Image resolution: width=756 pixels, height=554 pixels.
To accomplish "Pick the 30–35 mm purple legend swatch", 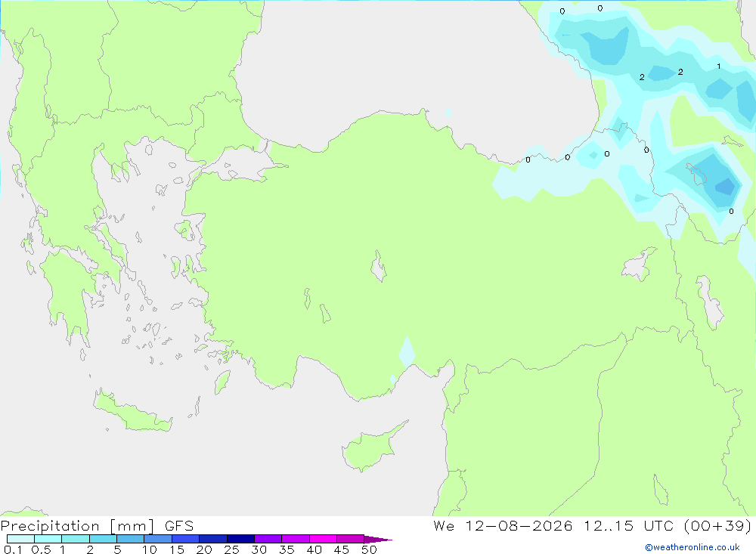I will pos(268,539).
